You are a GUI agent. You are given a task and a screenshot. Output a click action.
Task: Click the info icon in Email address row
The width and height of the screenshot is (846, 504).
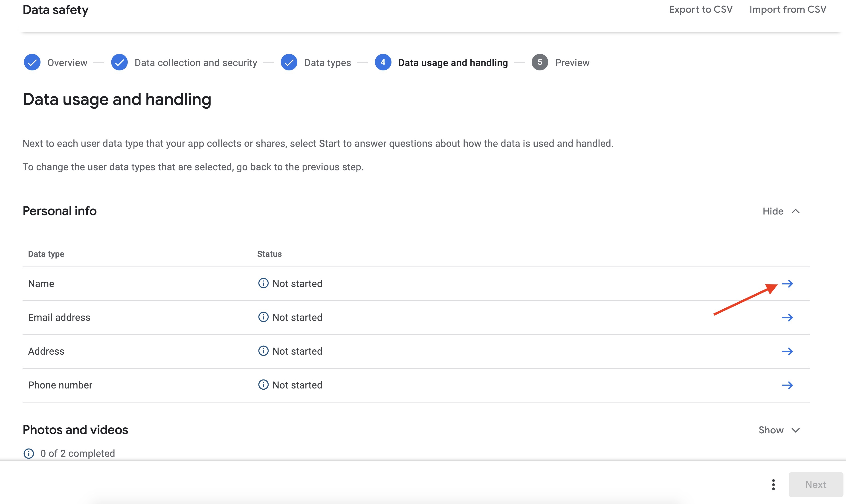263,317
